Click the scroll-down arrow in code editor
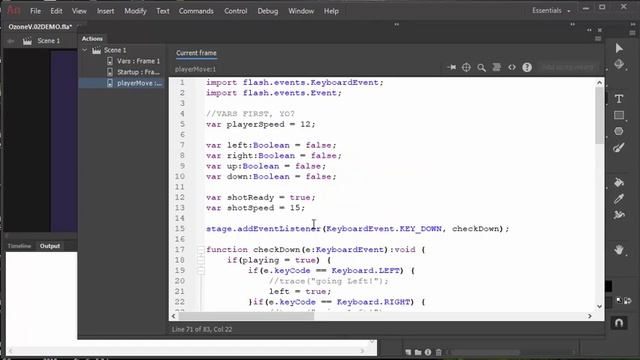Screen dimensions: 640x360 599,307
